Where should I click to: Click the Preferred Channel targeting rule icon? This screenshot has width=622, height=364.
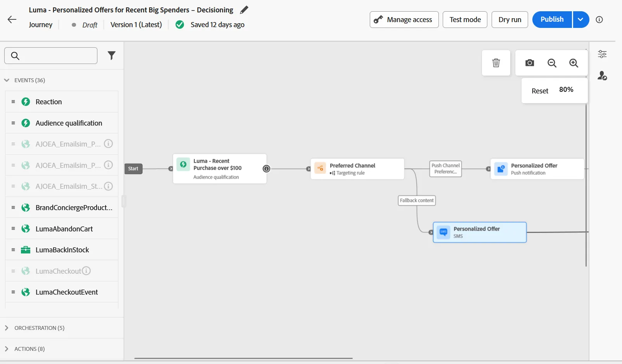point(321,168)
